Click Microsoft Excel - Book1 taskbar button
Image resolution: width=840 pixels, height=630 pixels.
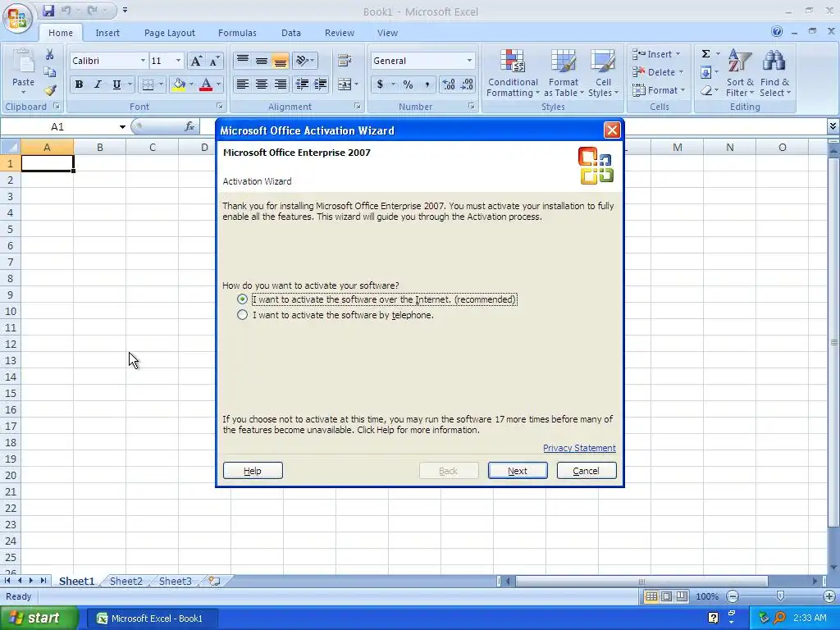152,619
